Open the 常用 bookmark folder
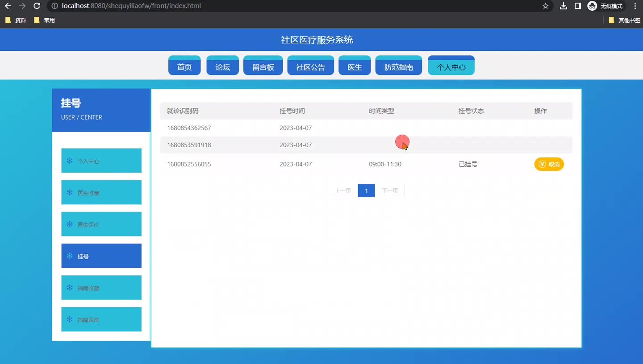 coord(44,20)
